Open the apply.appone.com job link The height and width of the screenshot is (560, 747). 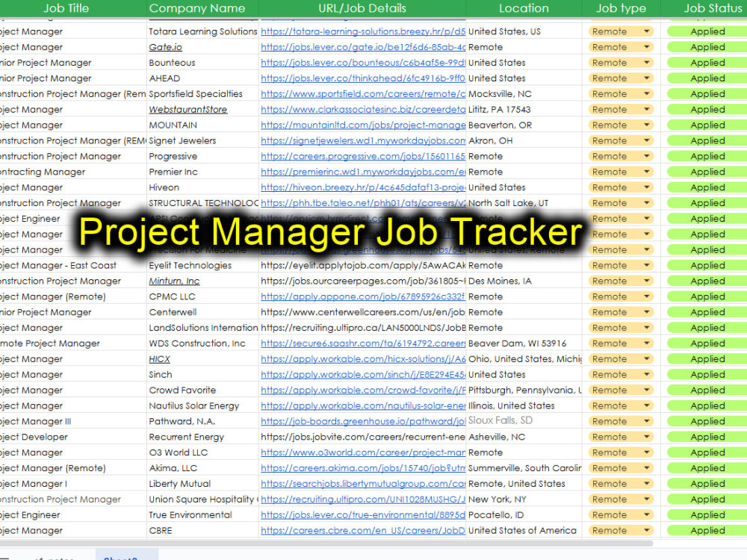[x=363, y=296]
